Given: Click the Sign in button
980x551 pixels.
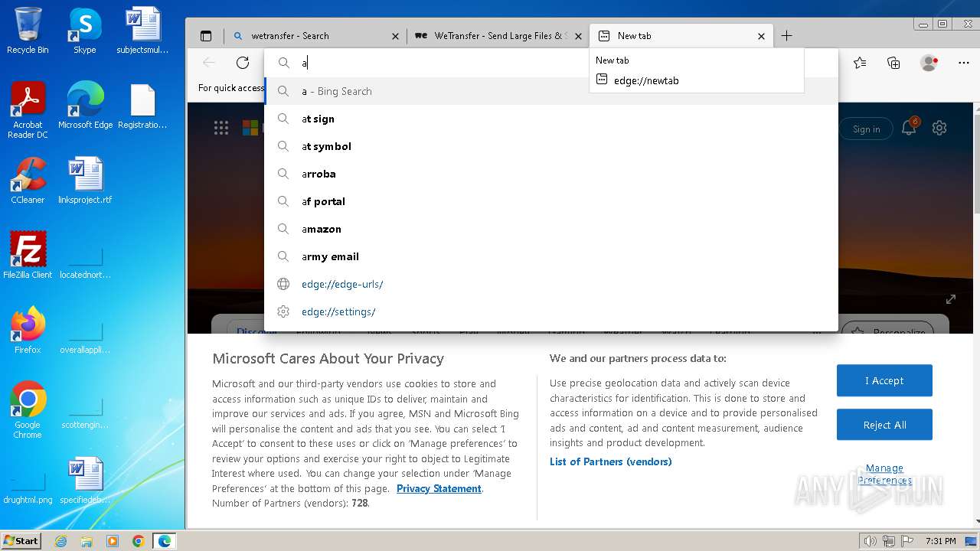Looking at the screenshot, I should [x=866, y=129].
